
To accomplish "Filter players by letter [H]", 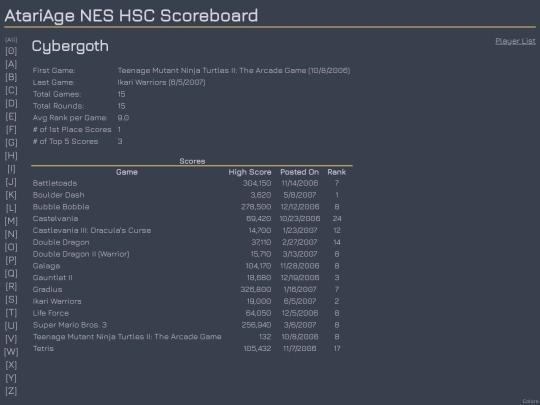I will tap(11, 156).
